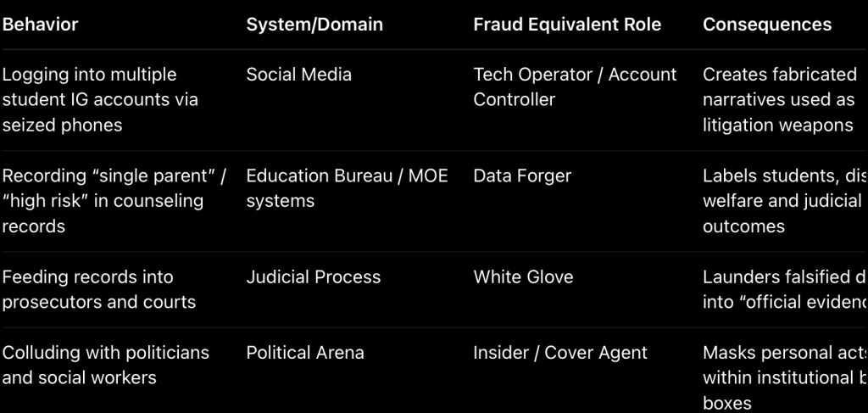Viewport: 868px width, 413px height.
Task: Select the Data Forger cell
Action: [x=522, y=176]
